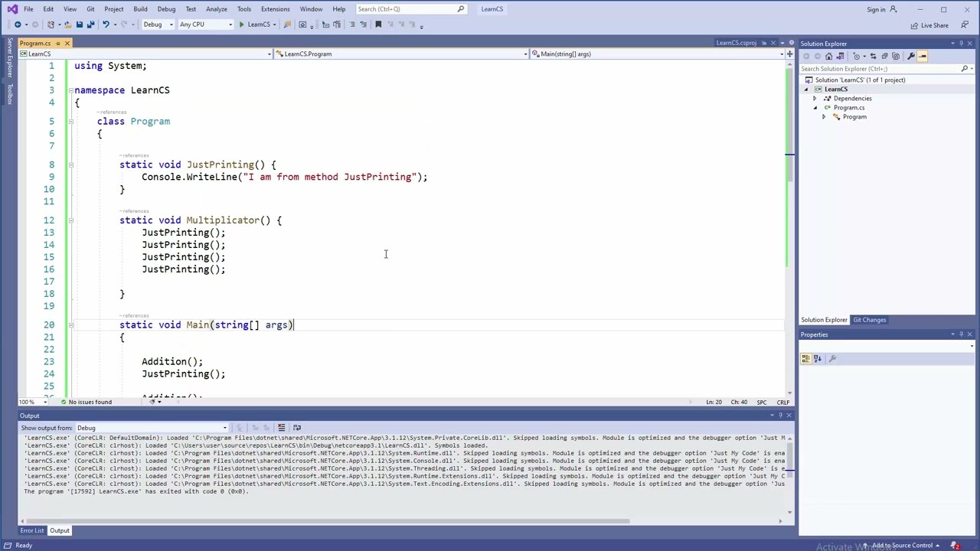Pin the Program.cs tab
The image size is (980, 551).
coord(58,44)
